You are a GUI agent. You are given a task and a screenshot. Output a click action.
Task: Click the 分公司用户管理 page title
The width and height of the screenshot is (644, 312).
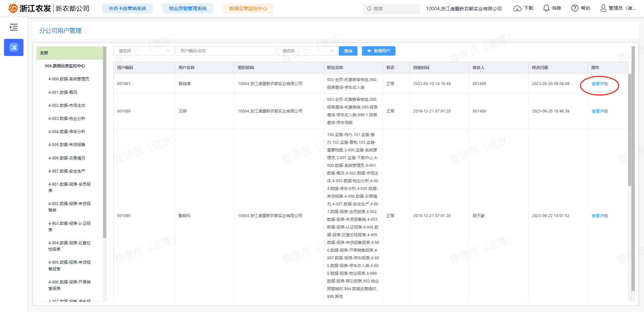pos(60,31)
